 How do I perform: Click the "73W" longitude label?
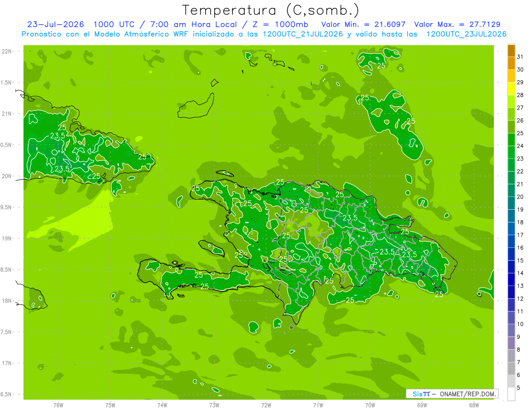pos(214,405)
